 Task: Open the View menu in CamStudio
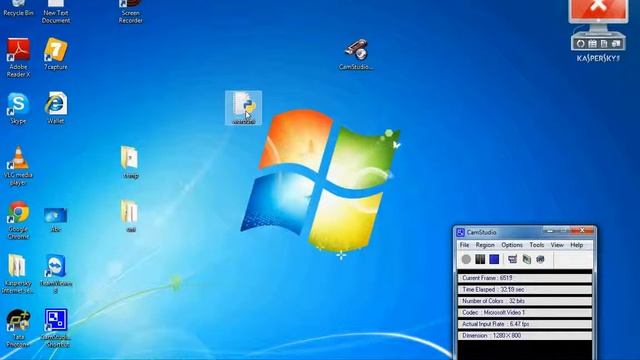[557, 245]
